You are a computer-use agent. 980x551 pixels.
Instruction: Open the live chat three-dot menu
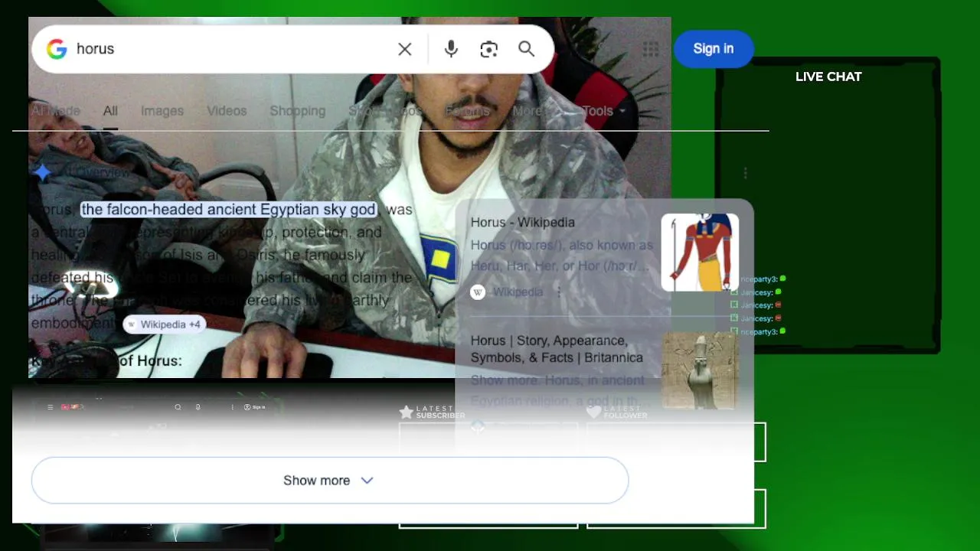point(745,174)
